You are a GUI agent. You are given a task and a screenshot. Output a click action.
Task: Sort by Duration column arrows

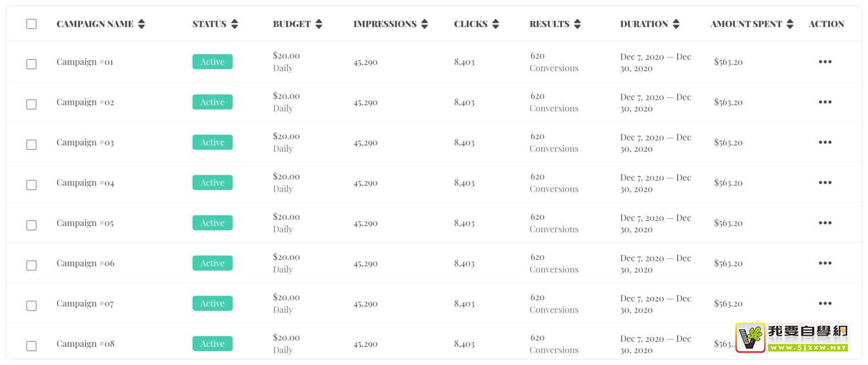coord(676,24)
